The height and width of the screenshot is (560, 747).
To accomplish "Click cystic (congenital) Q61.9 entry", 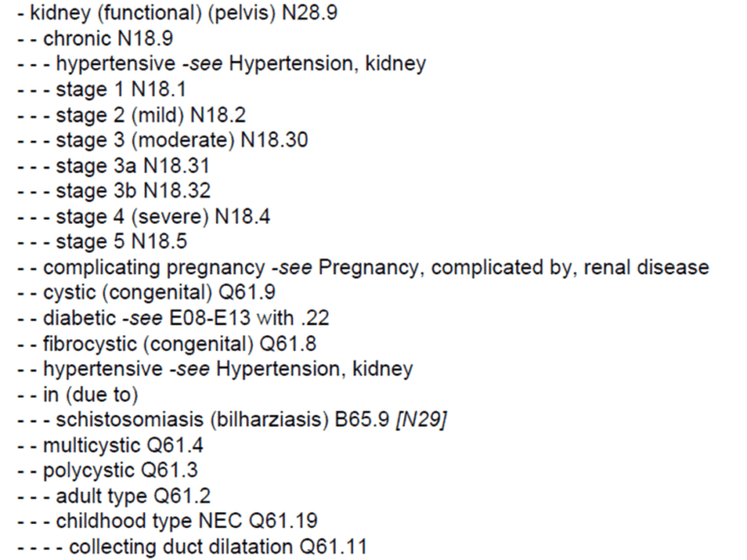I will (146, 293).
